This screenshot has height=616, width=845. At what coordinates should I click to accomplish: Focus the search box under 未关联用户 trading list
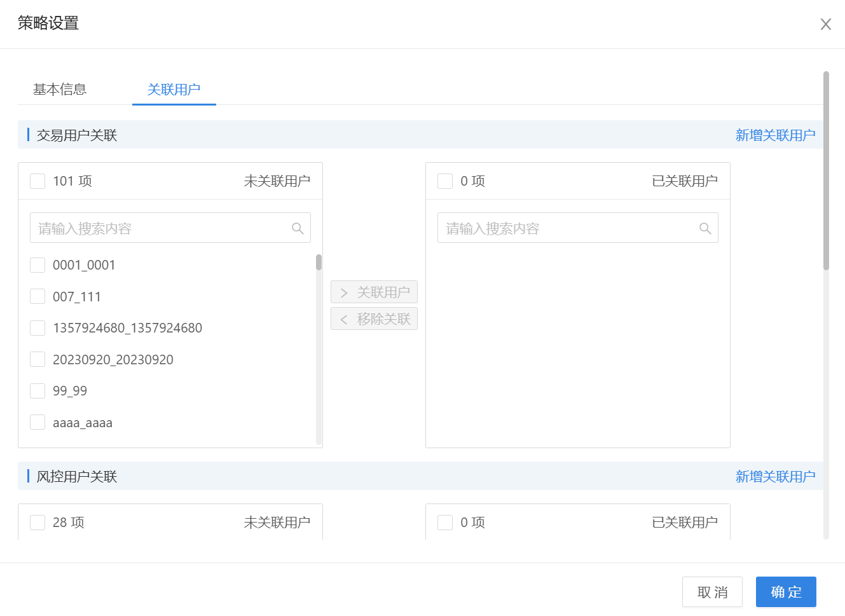click(170, 228)
